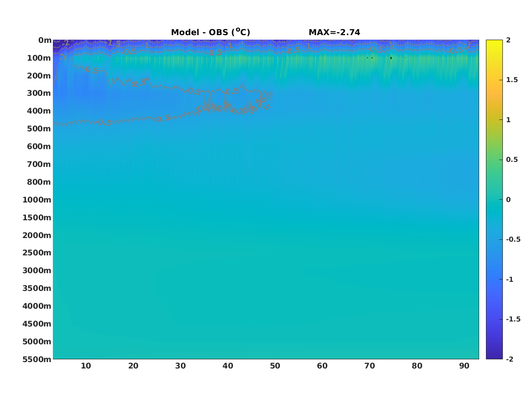Viewport: 532px width, 399px height.
Task: Click the "4500m" depth tick label
Action: click(x=37, y=324)
